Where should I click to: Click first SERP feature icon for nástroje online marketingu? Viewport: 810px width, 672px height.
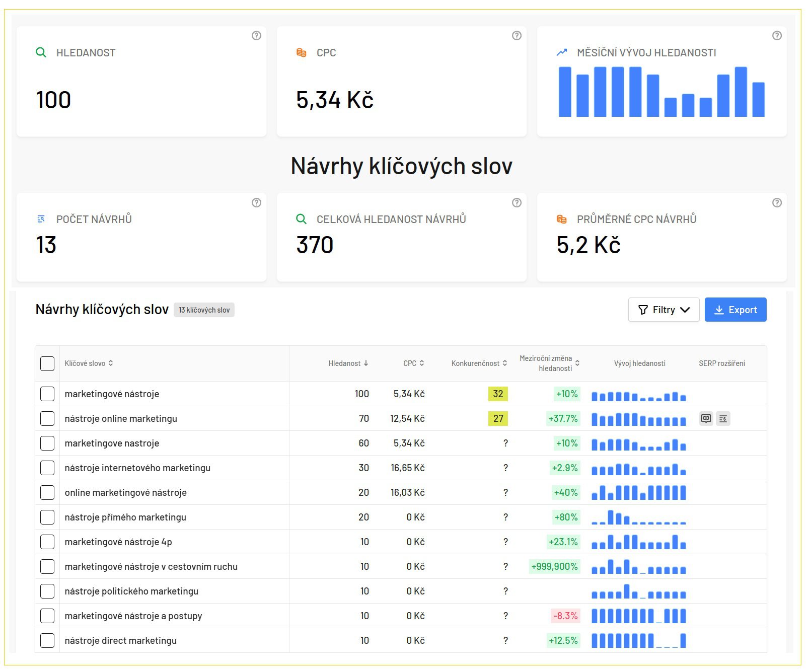706,419
